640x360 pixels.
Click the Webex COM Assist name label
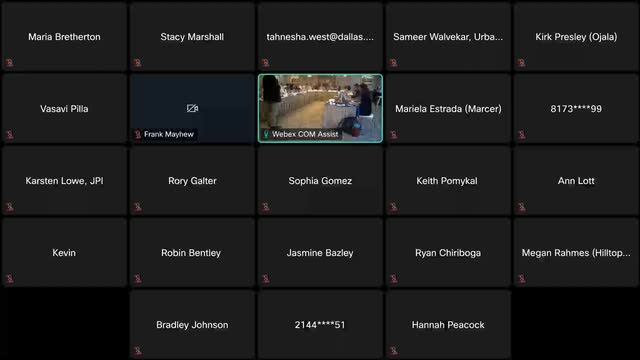[305, 134]
